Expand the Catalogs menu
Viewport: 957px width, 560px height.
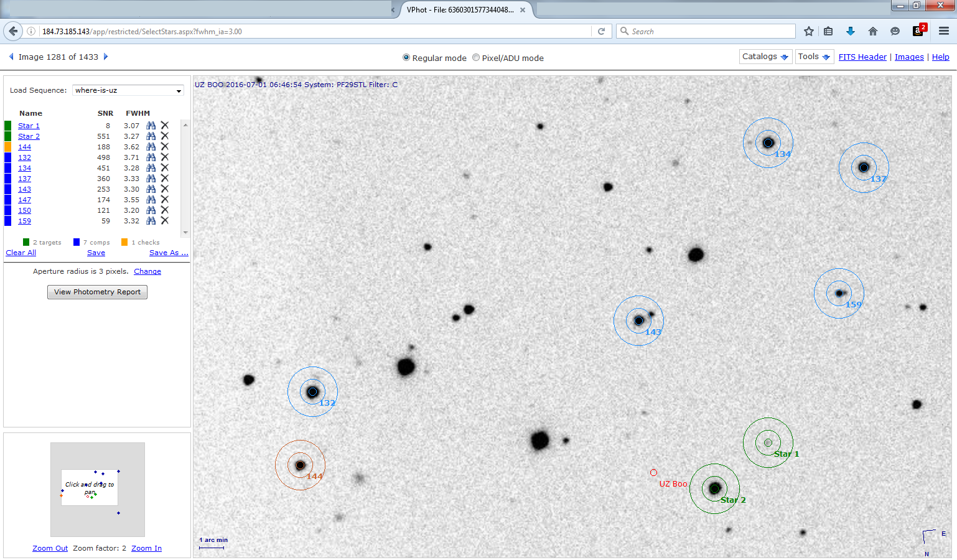[765, 57]
